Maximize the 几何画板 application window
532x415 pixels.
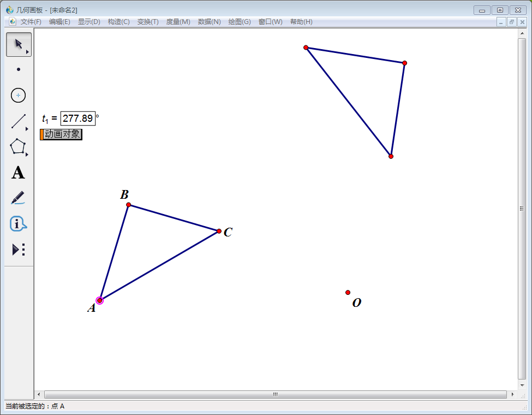point(500,10)
